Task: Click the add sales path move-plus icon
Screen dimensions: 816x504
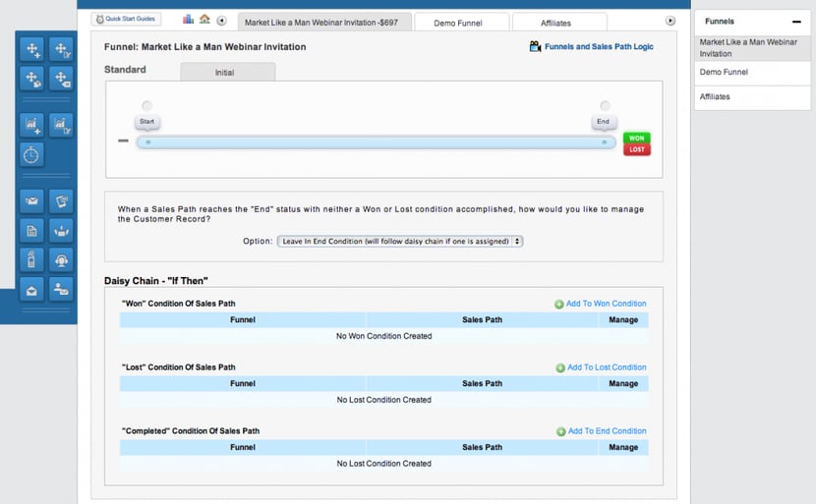Action: pos(31,49)
